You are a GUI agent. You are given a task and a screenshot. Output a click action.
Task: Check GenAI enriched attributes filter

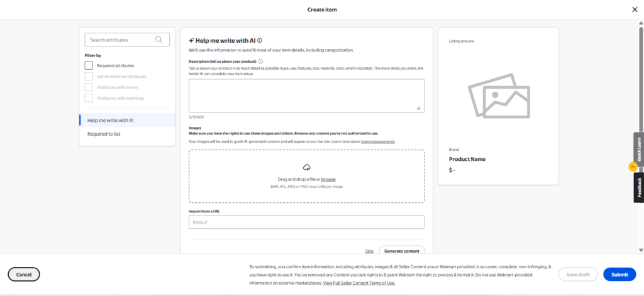89,77
